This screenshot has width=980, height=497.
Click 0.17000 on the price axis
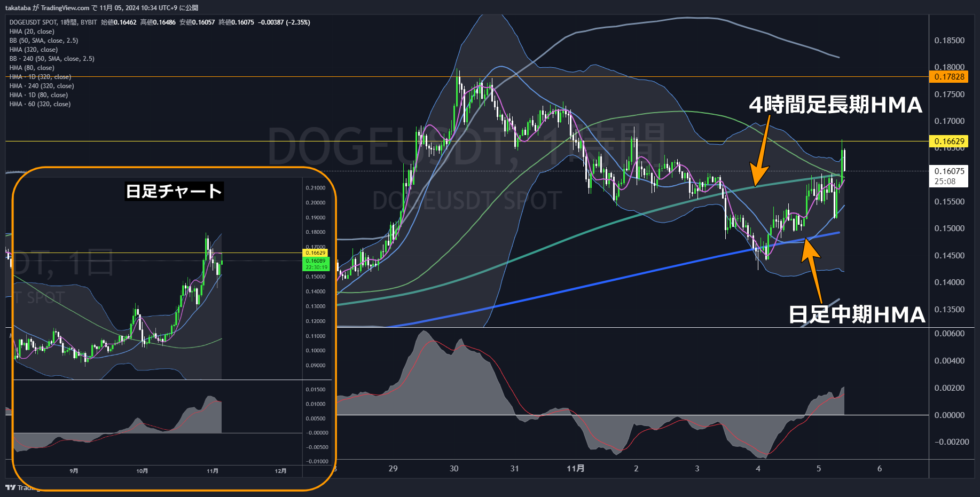[x=950, y=121]
